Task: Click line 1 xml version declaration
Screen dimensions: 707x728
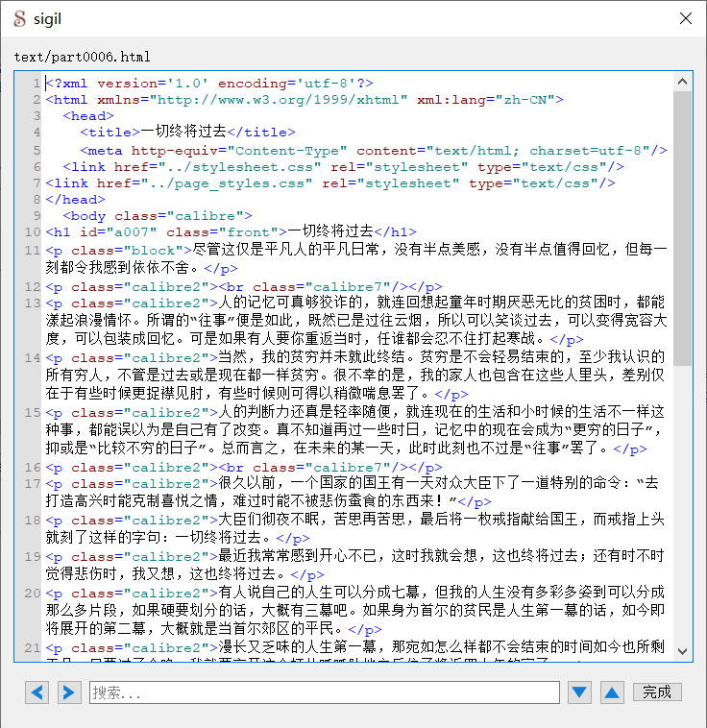Action: (209, 84)
